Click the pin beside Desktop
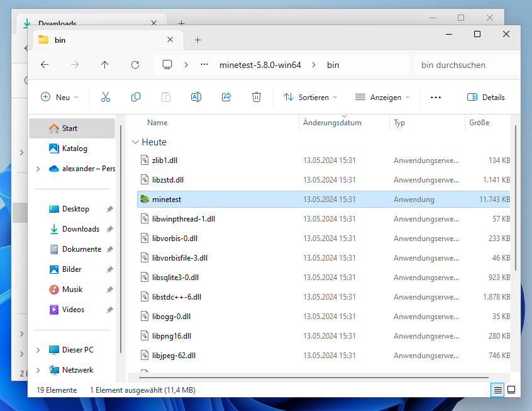Screen dimensions: 532x411 coord(109,209)
